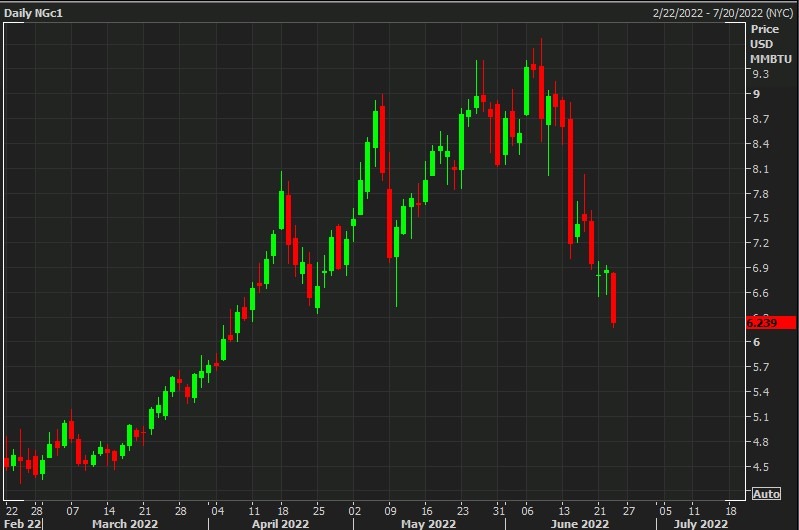Click the 09 date tick in May
The image size is (799, 530).
coord(390,511)
